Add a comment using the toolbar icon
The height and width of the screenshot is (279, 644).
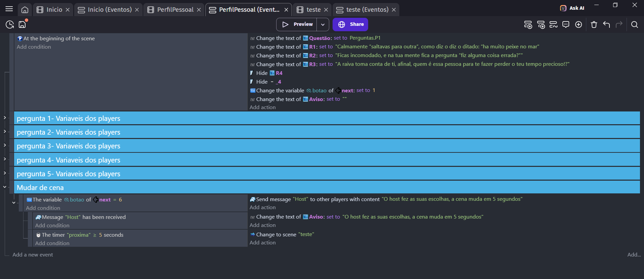click(566, 25)
